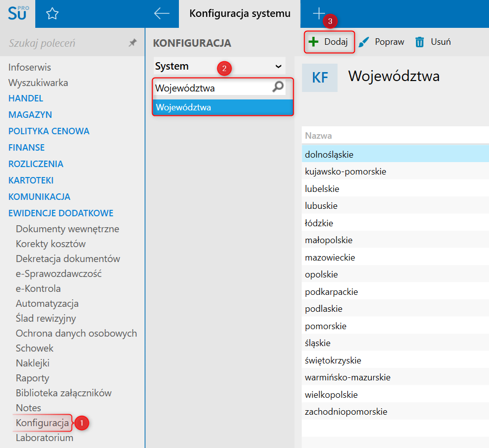Click the Usuń button
Screen dimensions: 489x448
[x=433, y=42]
